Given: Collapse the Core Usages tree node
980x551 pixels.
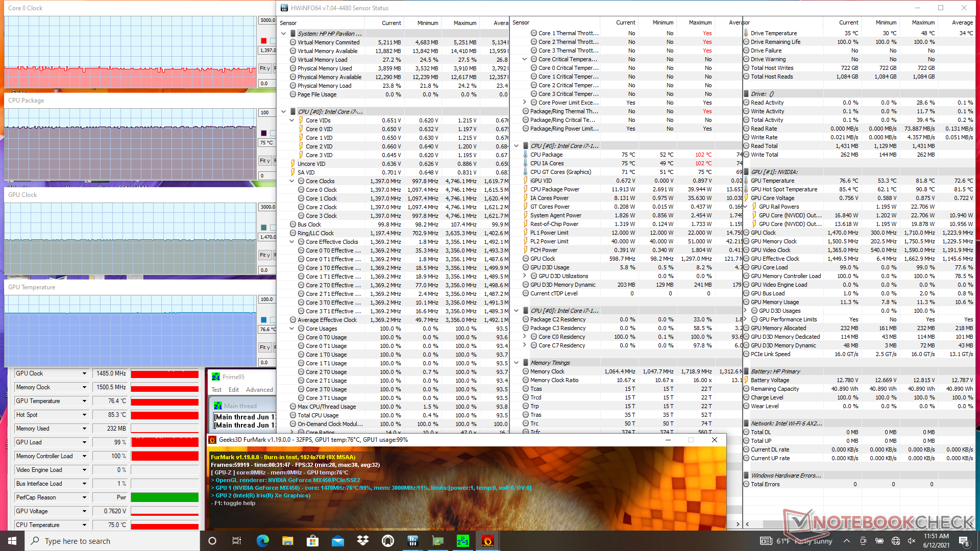Looking at the screenshot, I should (x=292, y=329).
